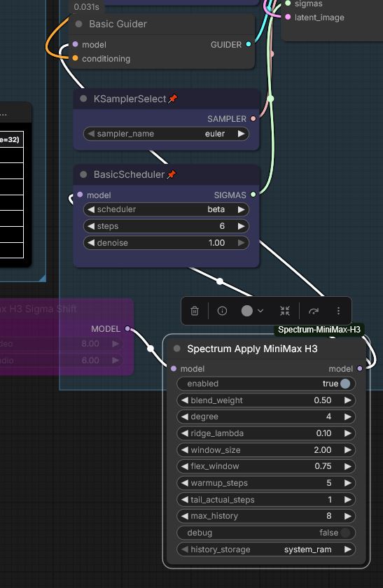Toggle the debug switch set to false
The height and width of the screenshot is (588, 383).
[x=345, y=533]
